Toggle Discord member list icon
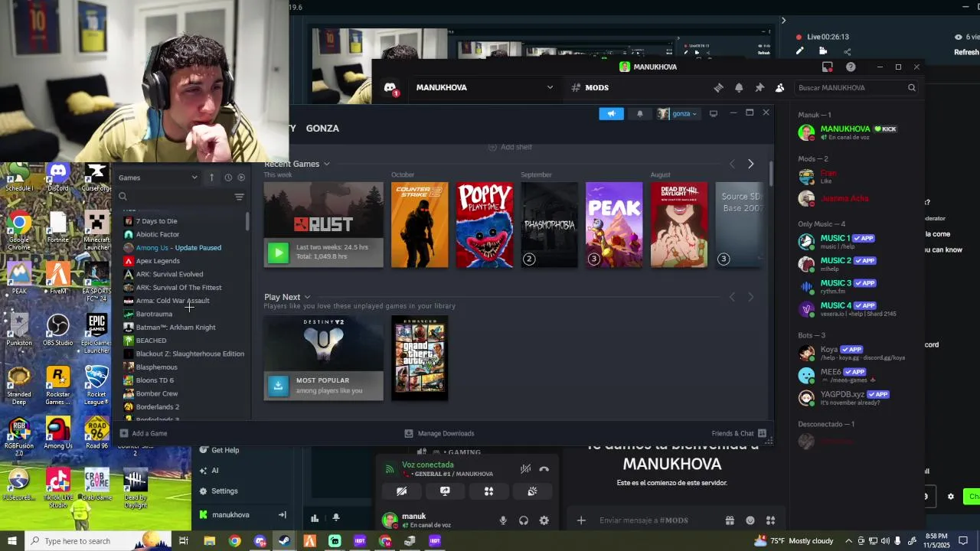980x551 pixels. (x=779, y=88)
